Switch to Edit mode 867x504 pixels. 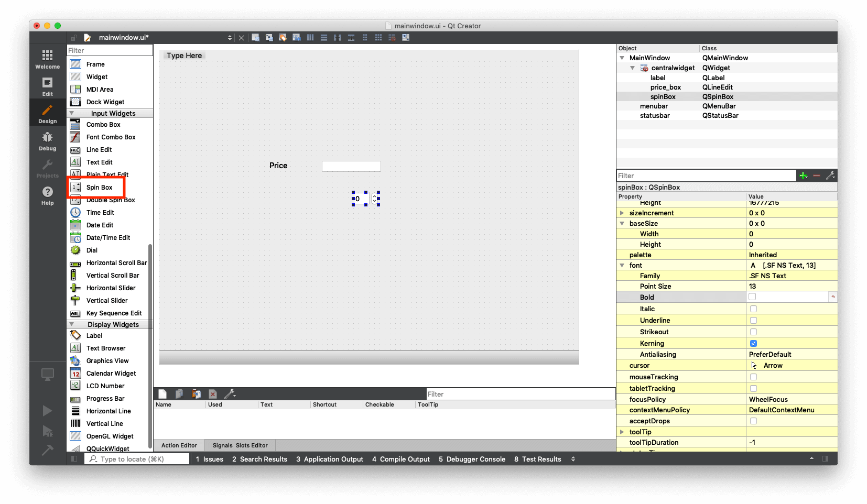click(x=48, y=86)
